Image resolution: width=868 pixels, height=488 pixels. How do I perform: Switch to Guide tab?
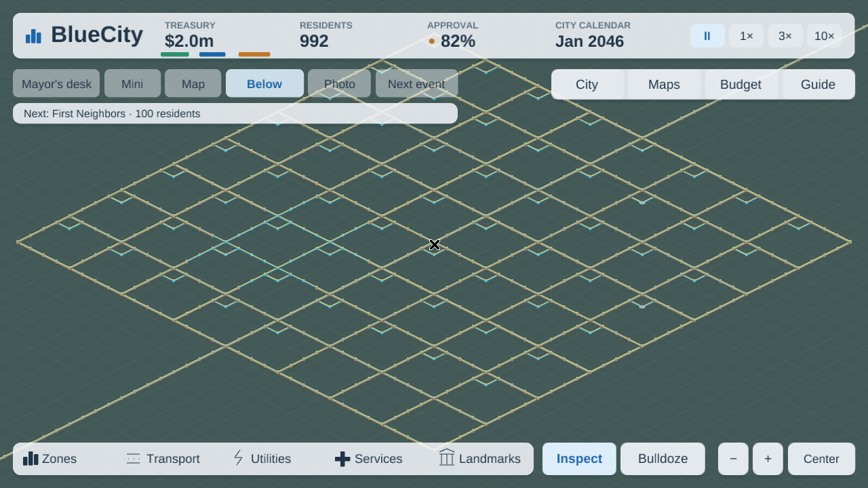click(x=818, y=85)
